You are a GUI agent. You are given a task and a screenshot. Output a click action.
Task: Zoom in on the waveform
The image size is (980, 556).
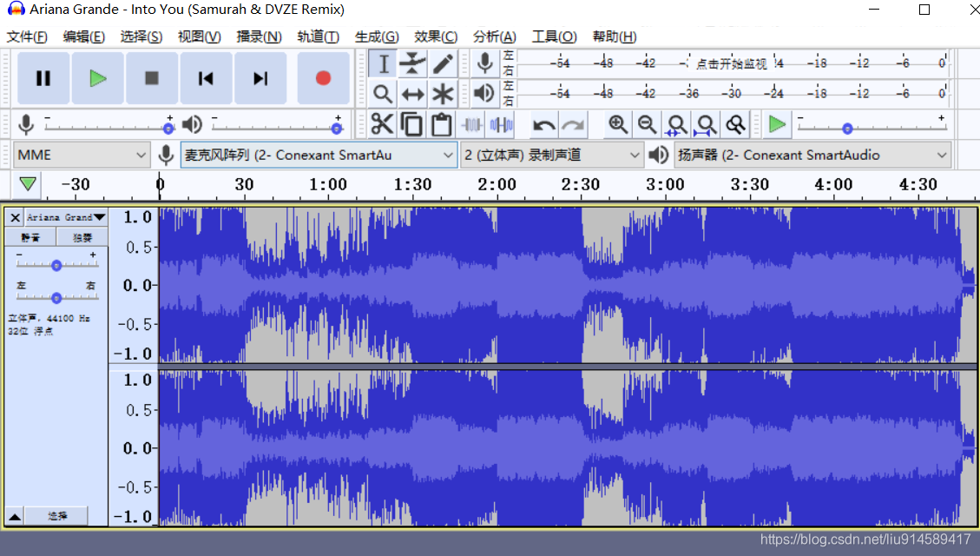click(x=618, y=124)
